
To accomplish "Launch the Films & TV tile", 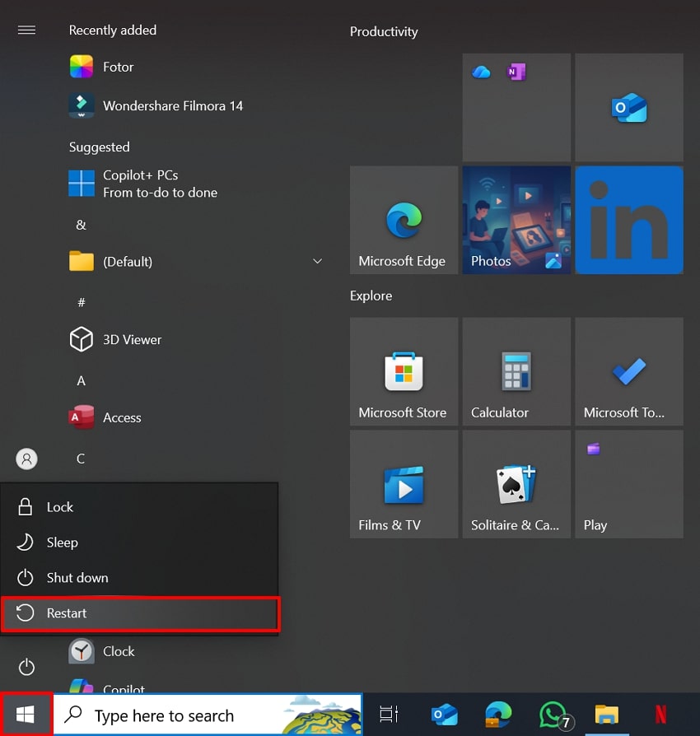I will pos(404,483).
